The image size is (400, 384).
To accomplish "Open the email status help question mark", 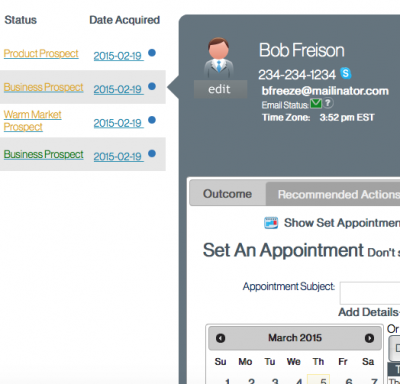I will tap(328, 103).
